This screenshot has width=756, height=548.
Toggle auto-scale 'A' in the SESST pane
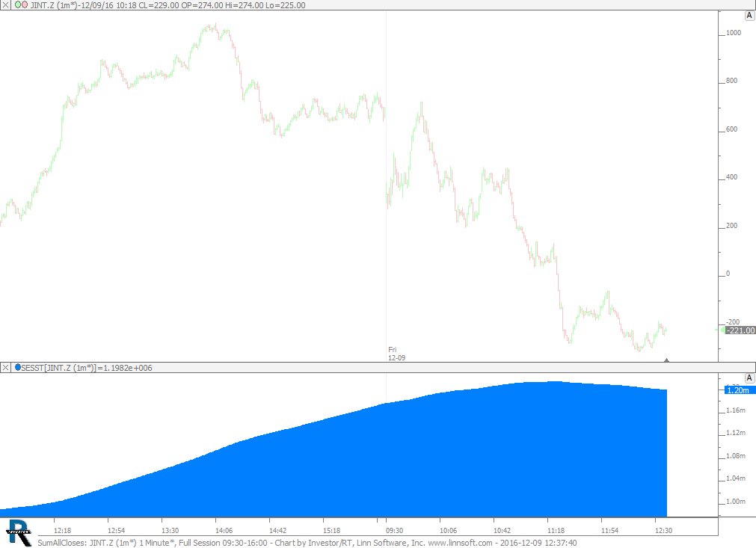[749, 378]
